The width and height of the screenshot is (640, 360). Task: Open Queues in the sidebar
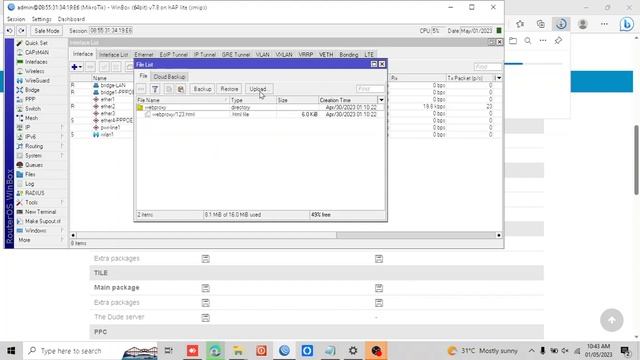point(34,165)
